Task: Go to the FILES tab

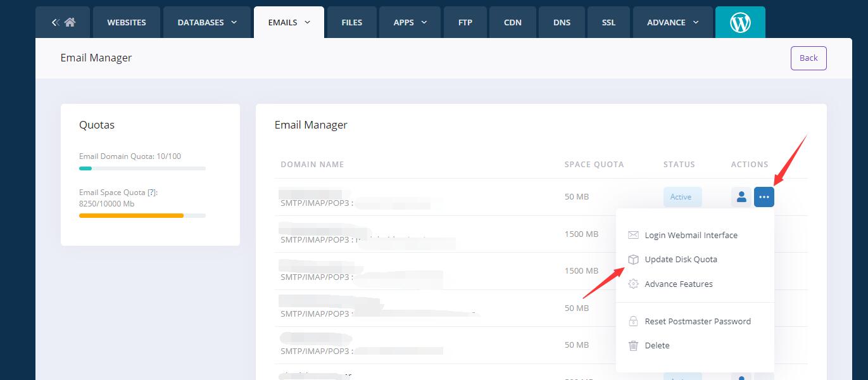Action: click(351, 22)
